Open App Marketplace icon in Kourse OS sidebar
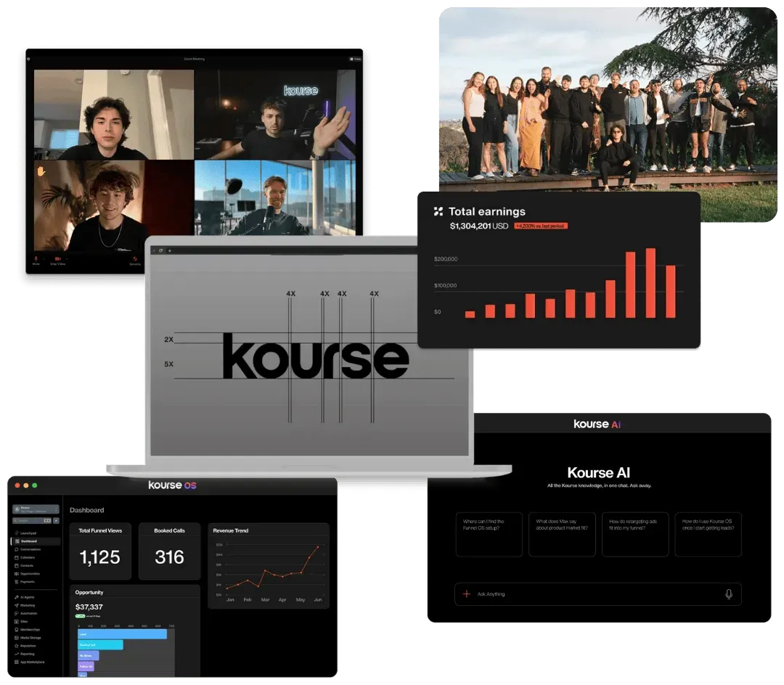Screen dimensions: 784x685 coord(17,662)
